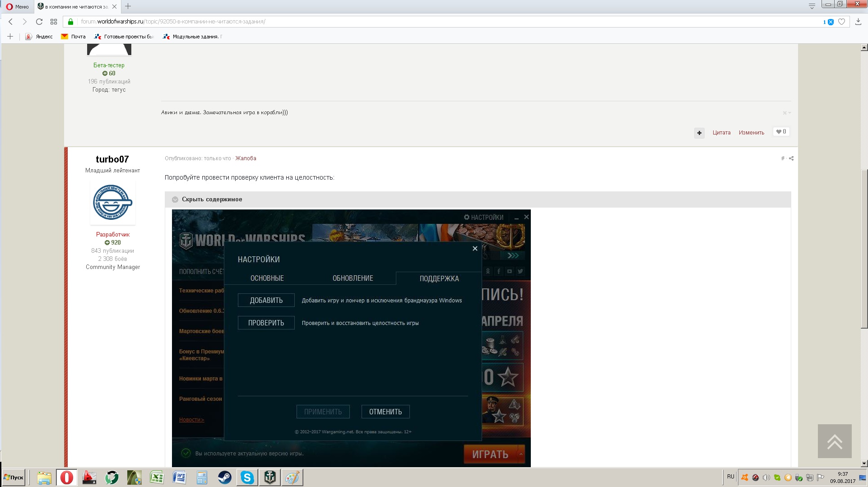Open the system tray volume icon
868x487 pixels.
point(766,478)
